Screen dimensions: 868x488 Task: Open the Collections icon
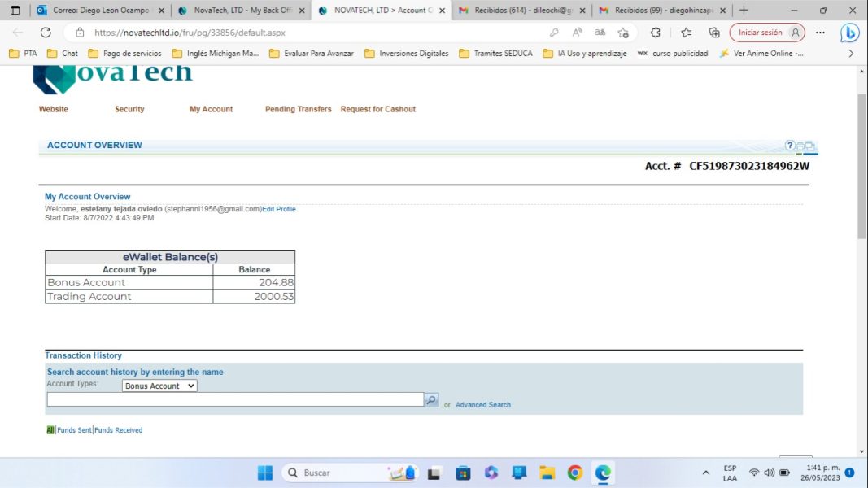(714, 33)
